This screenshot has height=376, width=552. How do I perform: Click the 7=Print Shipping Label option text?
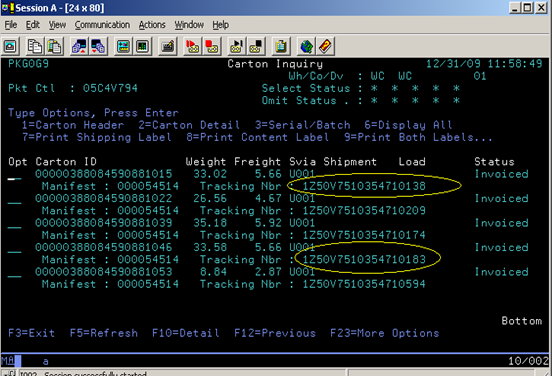coord(97,137)
